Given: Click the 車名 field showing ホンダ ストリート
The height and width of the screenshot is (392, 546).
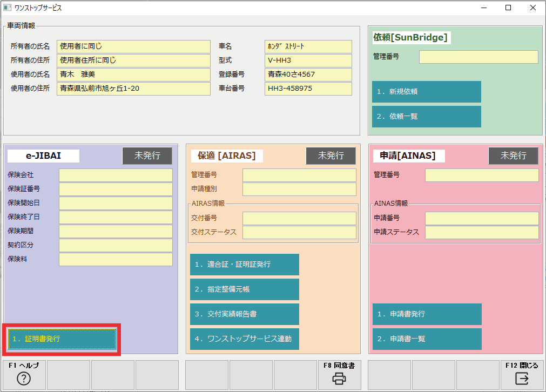Looking at the screenshot, I should tap(308, 46).
